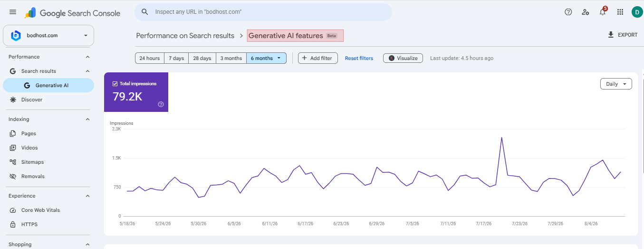Click the 2.3K axis label
The image size is (644, 249).
click(x=116, y=129)
